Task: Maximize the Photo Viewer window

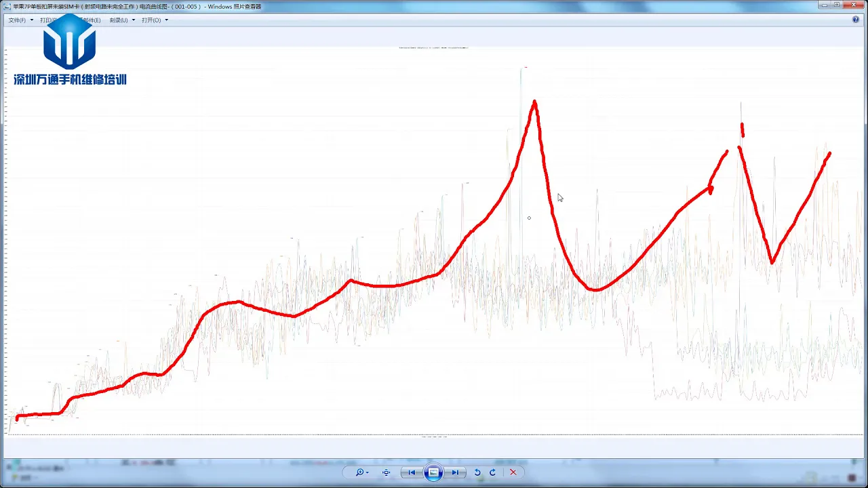Action: tap(837, 5)
